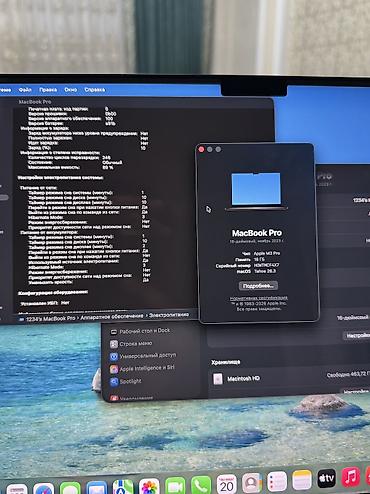Open the Calendar app in Dock
The width and height of the screenshot is (370, 494).
[227, 484]
